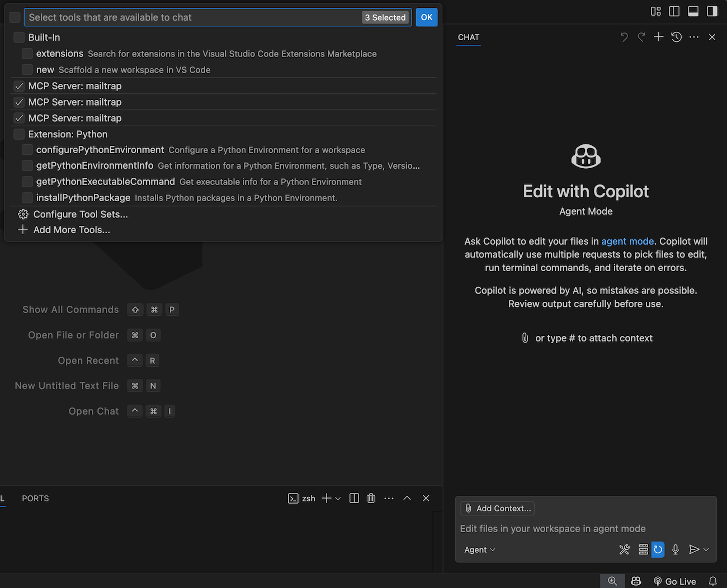Open the new terminal profile dropdown arrow
Viewport: 727px width, 588px height.
point(338,498)
